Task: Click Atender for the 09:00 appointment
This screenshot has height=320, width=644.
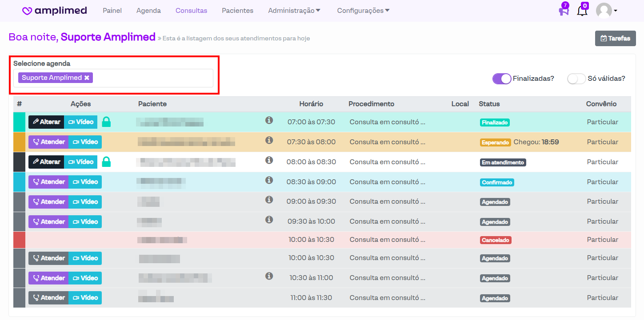Action: (x=48, y=202)
